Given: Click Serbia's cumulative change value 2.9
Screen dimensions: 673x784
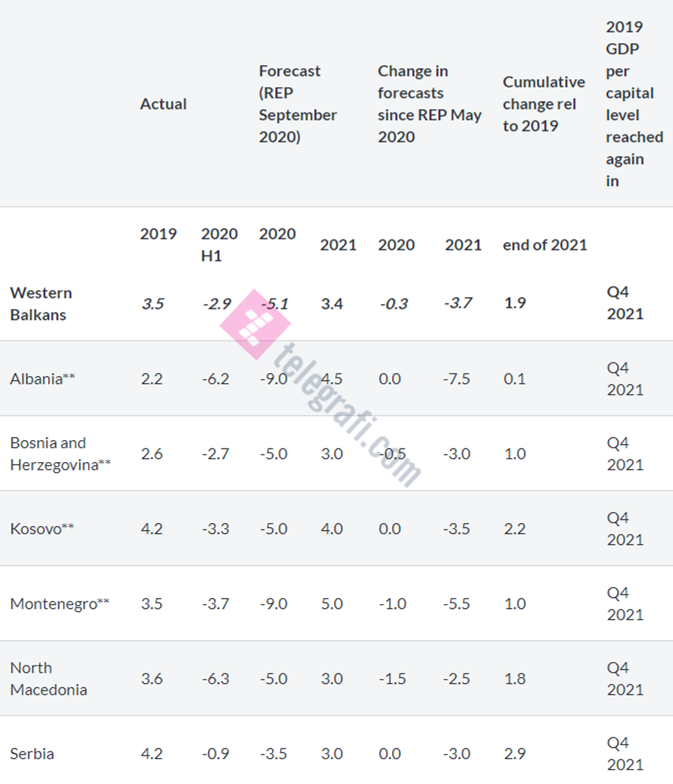Looking at the screenshot, I should [515, 753].
